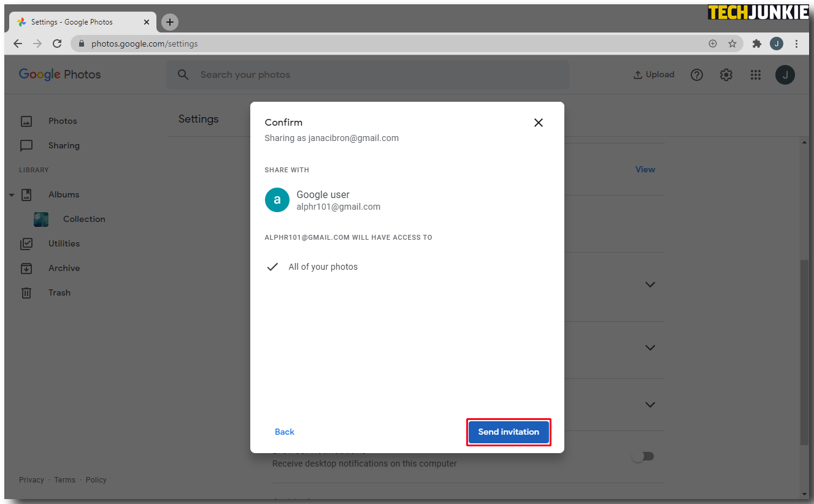The image size is (814, 504).
Task: Open the Trash bin in sidebar
Action: (x=26, y=292)
